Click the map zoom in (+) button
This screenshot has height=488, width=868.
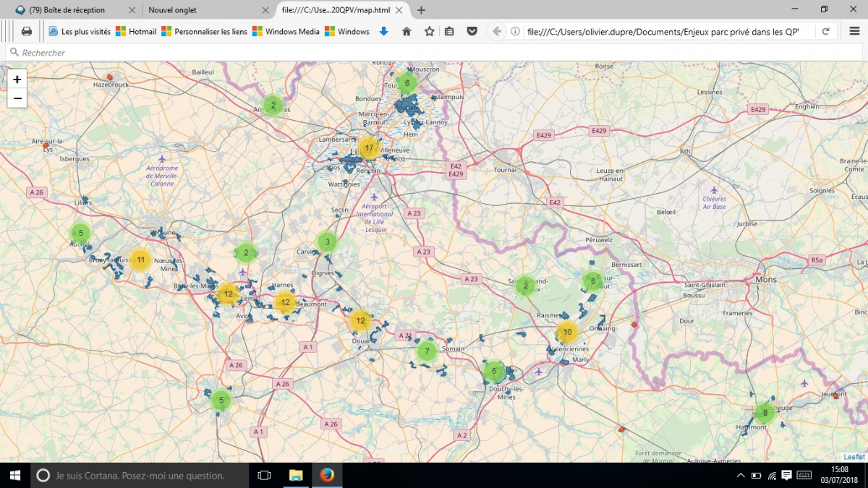point(17,80)
